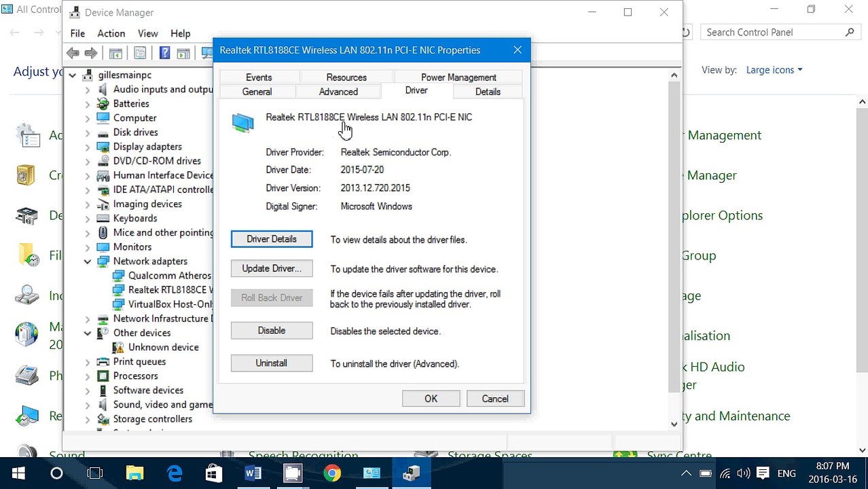Screen dimensions: 868x489
Task: Select the Computer category icon
Action: pyautogui.click(x=103, y=117)
